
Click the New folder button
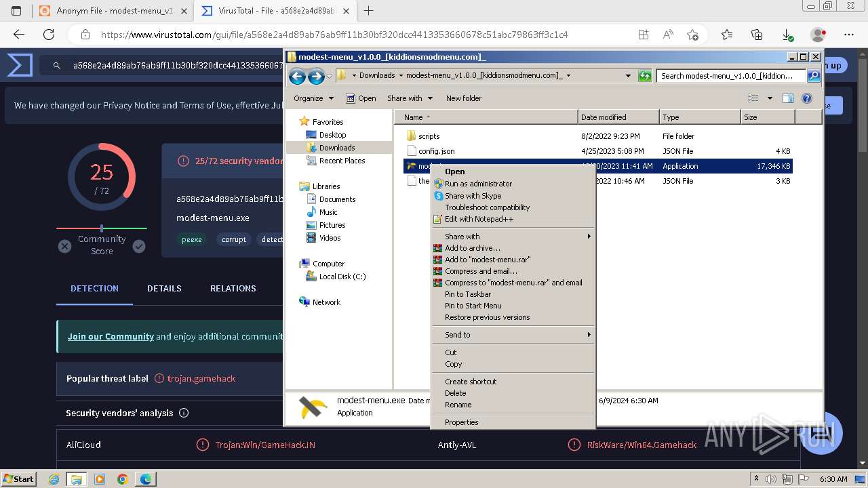point(464,98)
